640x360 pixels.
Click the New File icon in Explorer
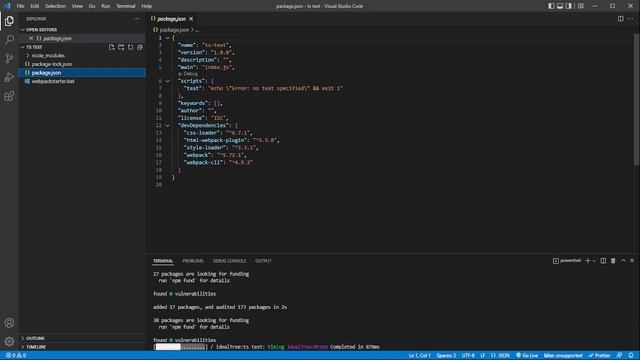point(111,47)
